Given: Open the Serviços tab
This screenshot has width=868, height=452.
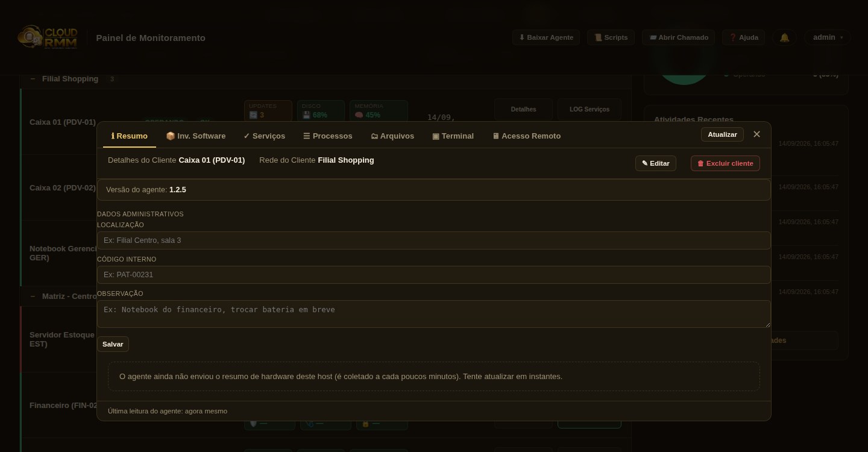Looking at the screenshot, I should pos(265,136).
